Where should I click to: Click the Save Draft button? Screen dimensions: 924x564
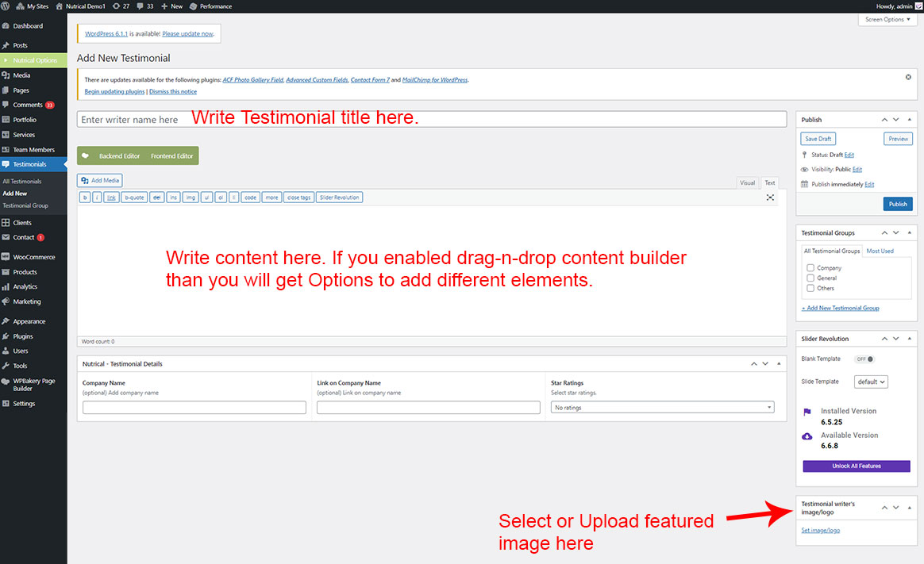click(x=818, y=139)
